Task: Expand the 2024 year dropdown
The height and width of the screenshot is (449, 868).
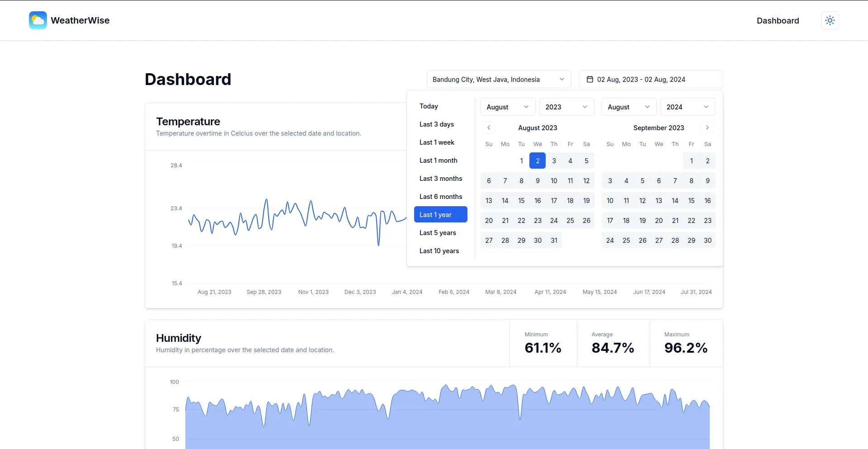Action: click(688, 107)
